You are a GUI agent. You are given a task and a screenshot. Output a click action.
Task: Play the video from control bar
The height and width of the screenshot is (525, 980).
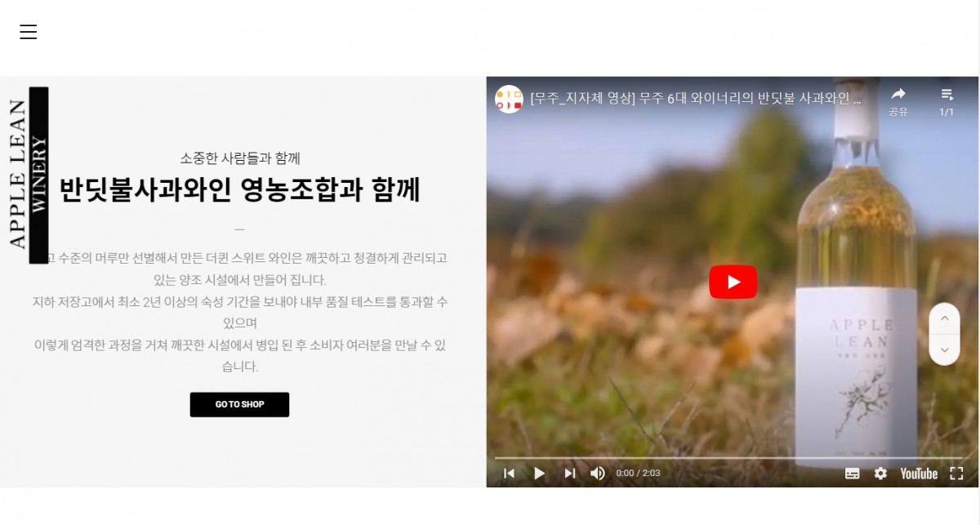(539, 473)
